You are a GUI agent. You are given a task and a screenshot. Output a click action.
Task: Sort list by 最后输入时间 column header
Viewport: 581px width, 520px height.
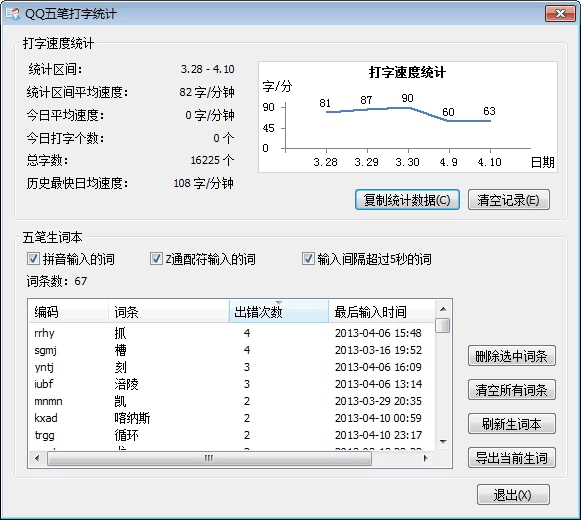(381, 312)
